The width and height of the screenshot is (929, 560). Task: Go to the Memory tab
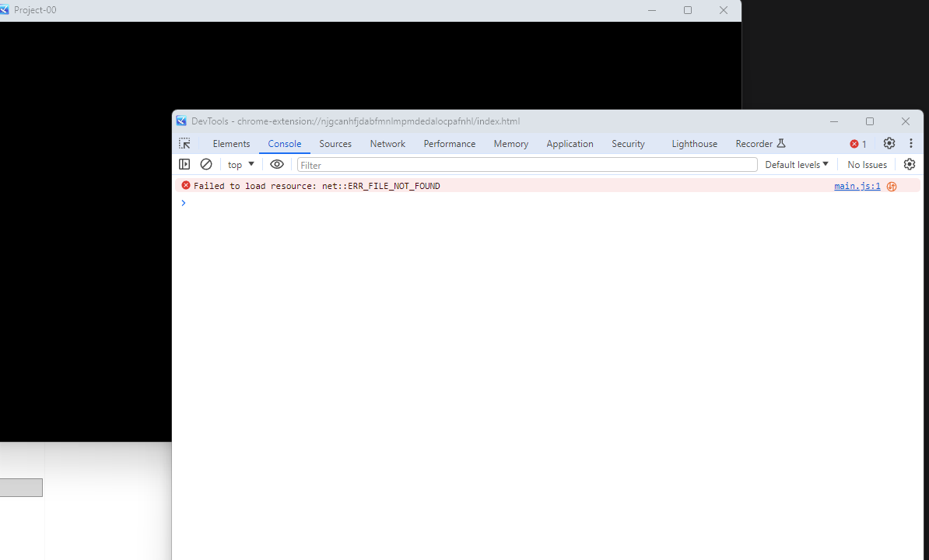(x=510, y=144)
